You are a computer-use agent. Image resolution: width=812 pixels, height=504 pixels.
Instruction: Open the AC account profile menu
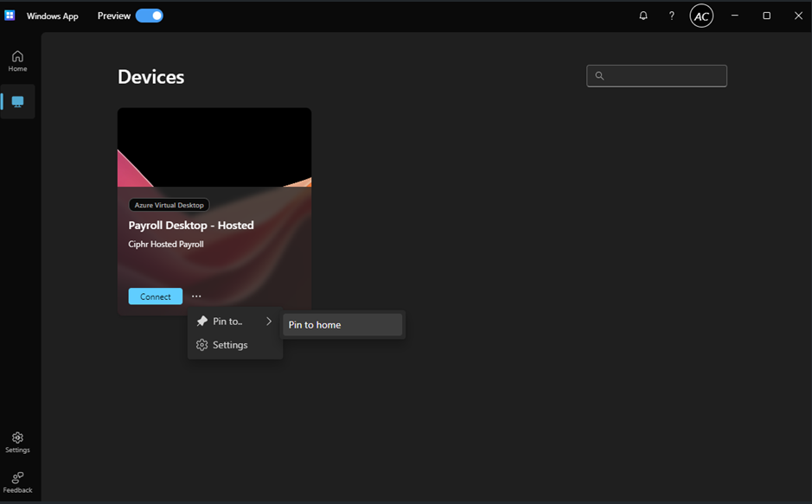(x=701, y=16)
